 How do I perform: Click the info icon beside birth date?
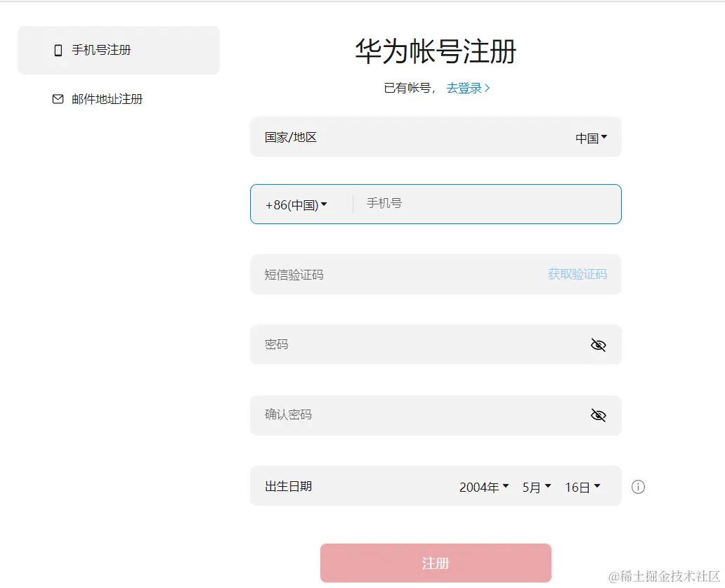(638, 487)
